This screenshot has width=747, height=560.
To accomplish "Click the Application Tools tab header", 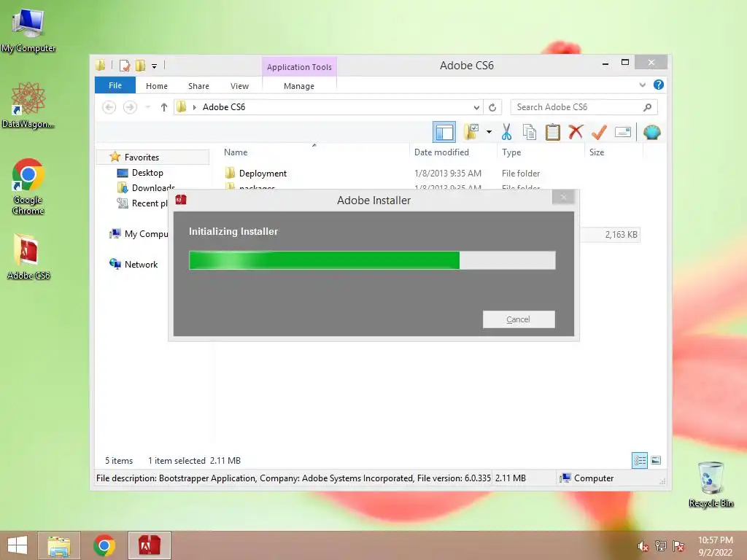I will 299,66.
